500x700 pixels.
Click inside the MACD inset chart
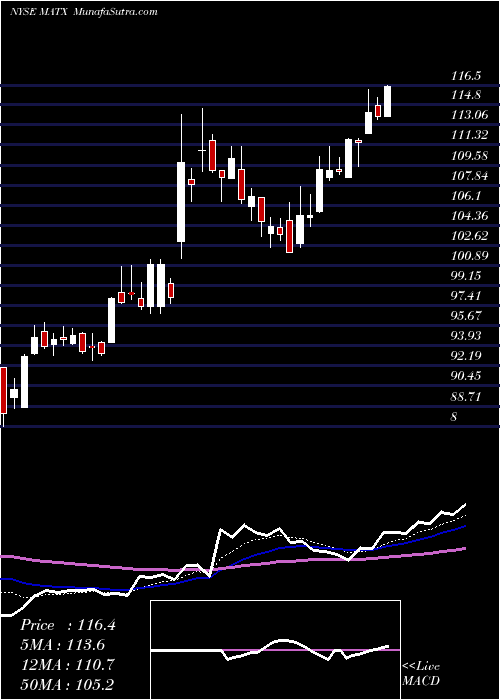click(275, 650)
